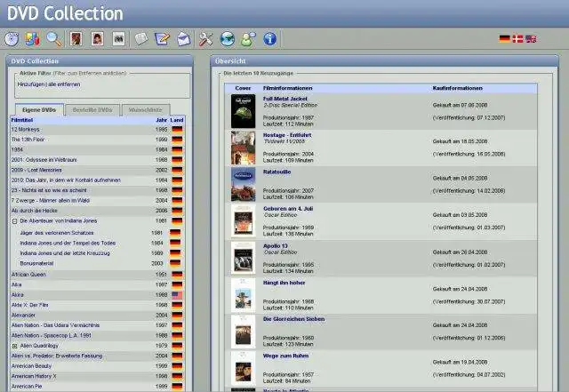Open the Full Metal Jacket title link

286,98
